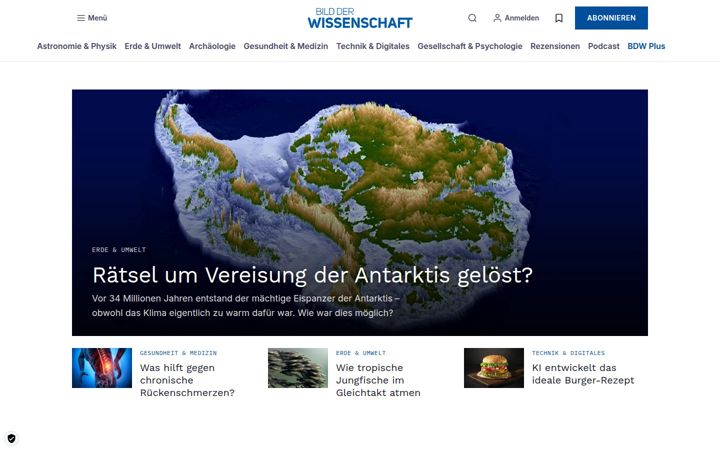Viewport: 720px width, 450px height.
Task: Open the Podcast navigation link
Action: pyautogui.click(x=603, y=46)
